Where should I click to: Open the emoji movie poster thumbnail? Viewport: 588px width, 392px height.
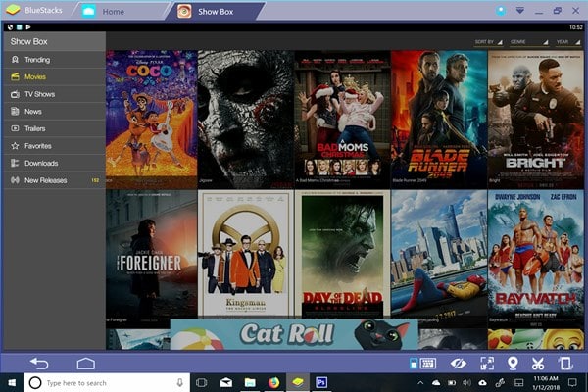point(535,339)
